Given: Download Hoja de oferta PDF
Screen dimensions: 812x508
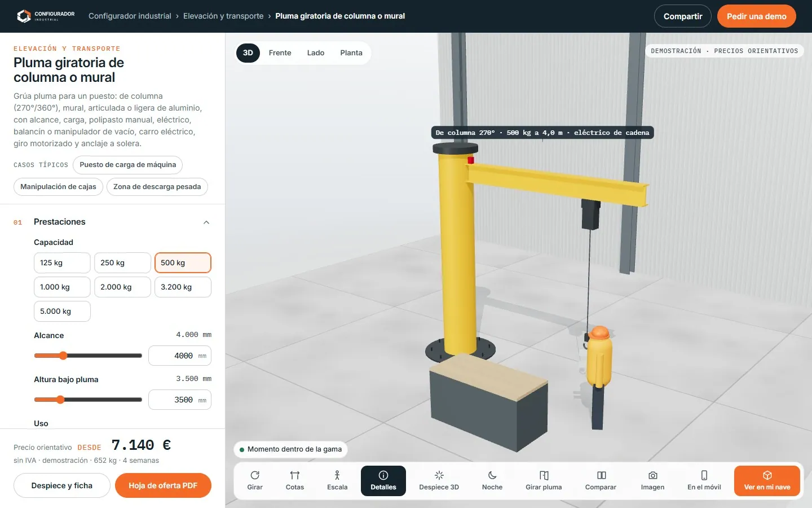Looking at the screenshot, I should tap(163, 485).
